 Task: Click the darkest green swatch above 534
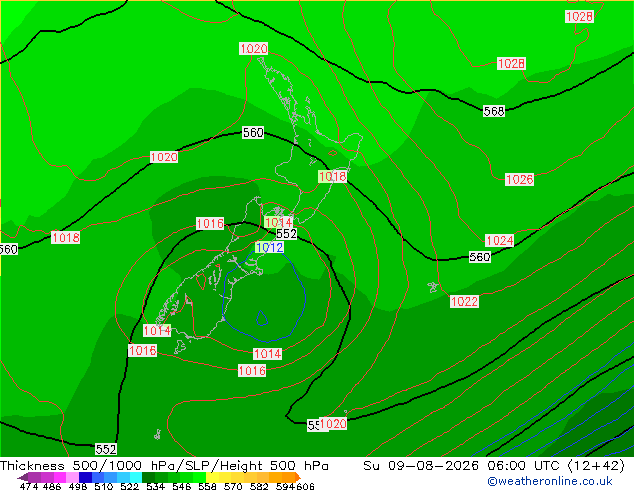[148, 477]
